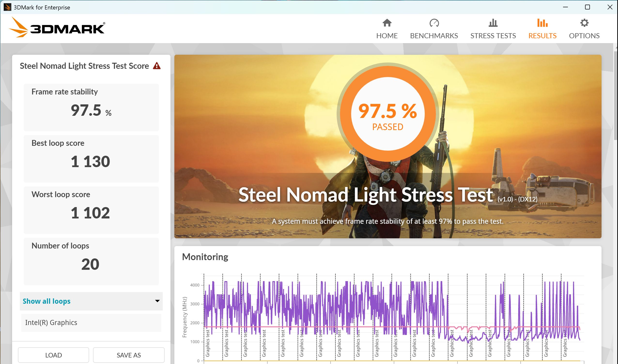Image resolution: width=618 pixels, height=364 pixels.
Task: Click the Show all loops arrow
Action: point(157,301)
